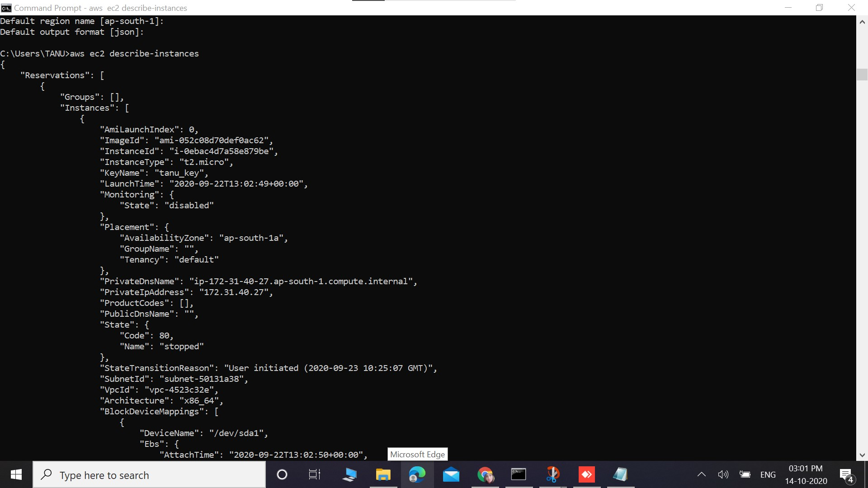
Task: Click the State Name "stopped" line
Action: (x=162, y=347)
